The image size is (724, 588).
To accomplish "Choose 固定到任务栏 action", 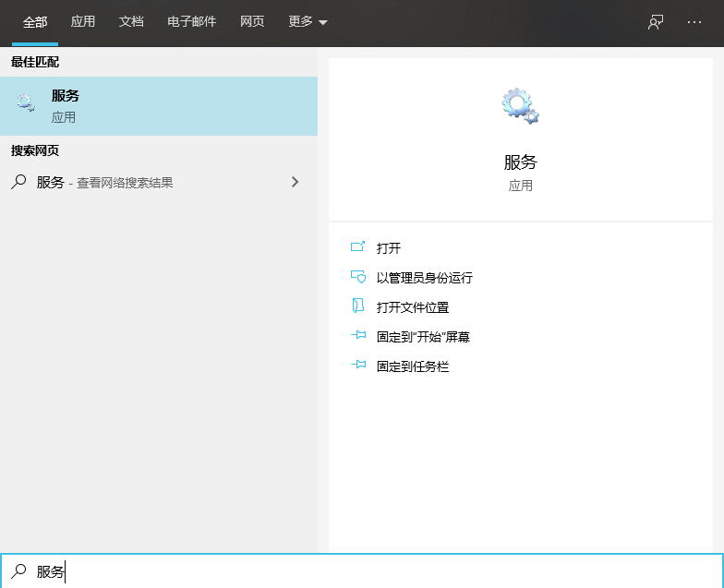I will tap(412, 366).
